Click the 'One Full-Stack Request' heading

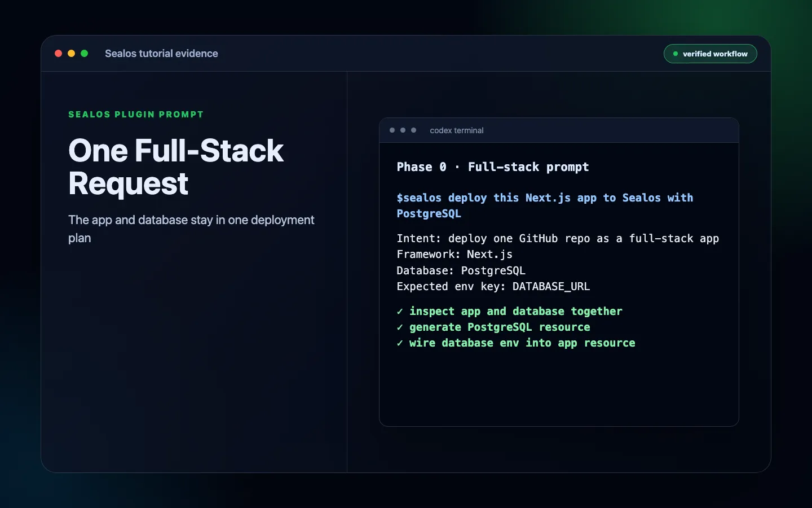(x=176, y=167)
